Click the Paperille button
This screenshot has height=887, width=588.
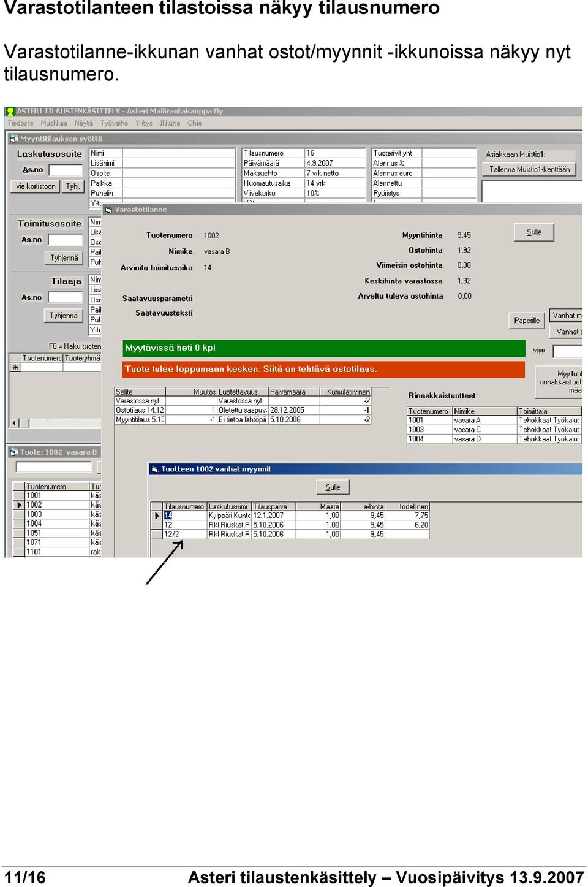pyautogui.click(x=527, y=321)
